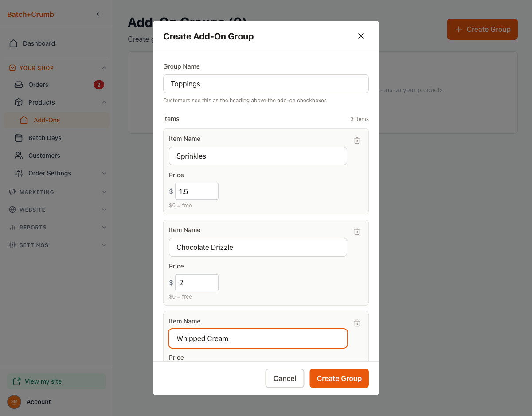Expand the Website section

[104, 210]
